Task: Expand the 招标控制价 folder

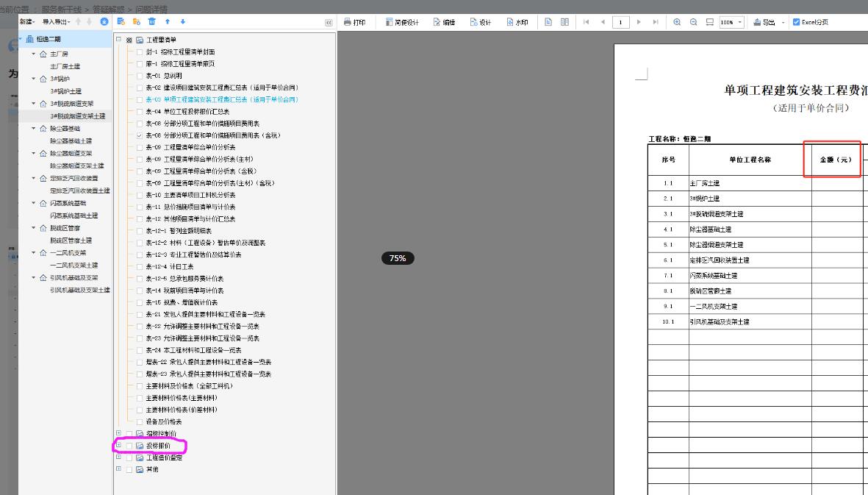Action: 118,433
